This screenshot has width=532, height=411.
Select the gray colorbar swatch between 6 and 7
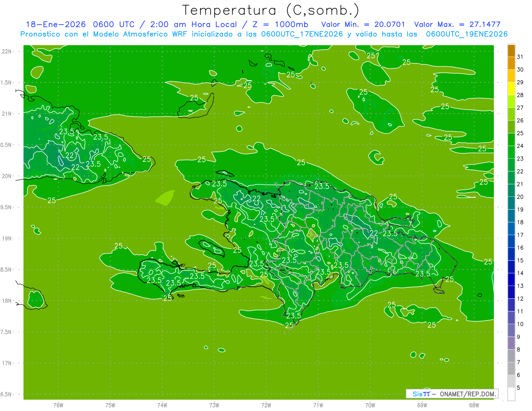pos(511,368)
